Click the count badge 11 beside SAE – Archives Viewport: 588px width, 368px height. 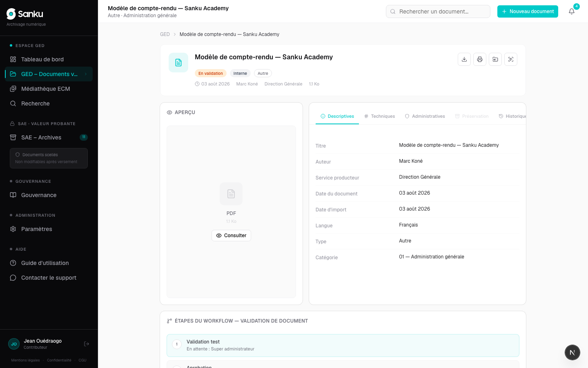pos(84,137)
